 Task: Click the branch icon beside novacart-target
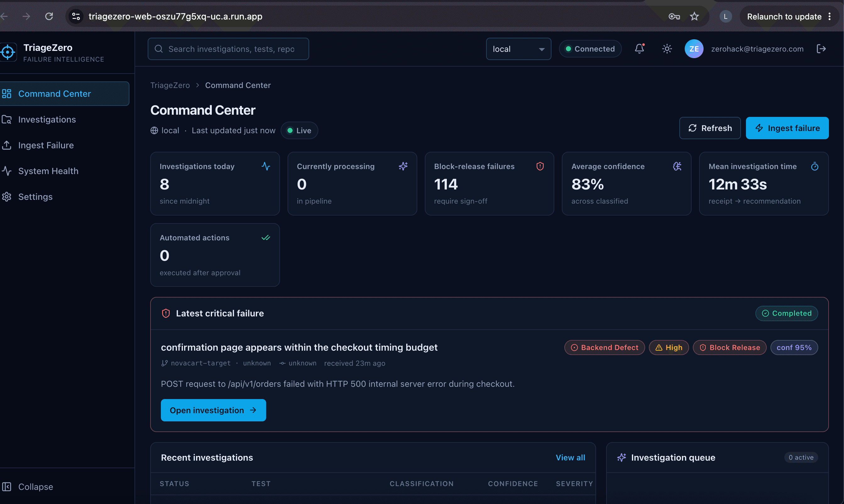[x=164, y=363]
